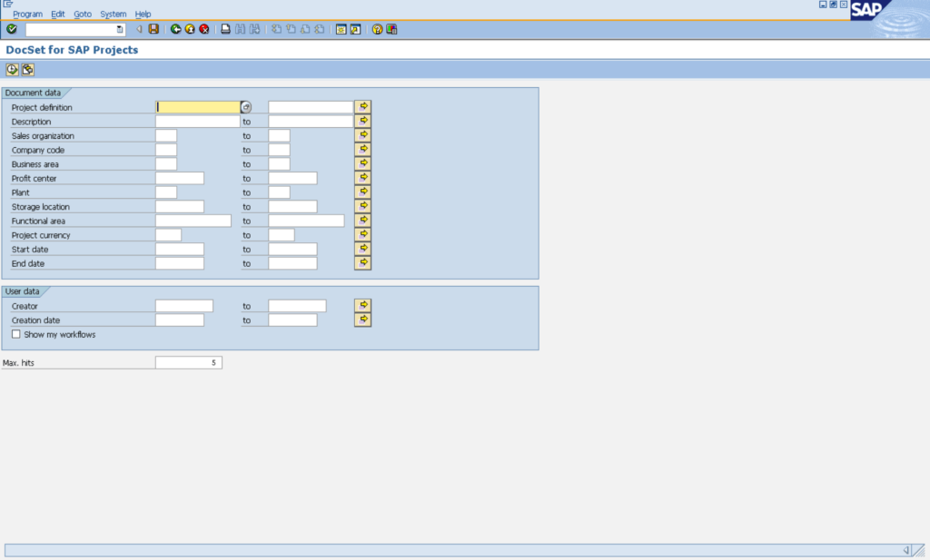This screenshot has width=930, height=560.
Task: Click the Customize Local Layout icon
Action: 391,29
